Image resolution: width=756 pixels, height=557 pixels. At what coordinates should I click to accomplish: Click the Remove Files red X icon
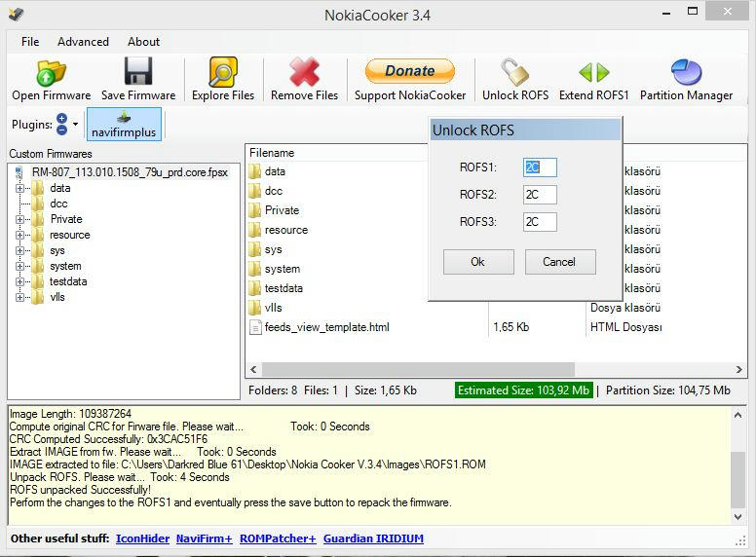pyautogui.click(x=304, y=72)
